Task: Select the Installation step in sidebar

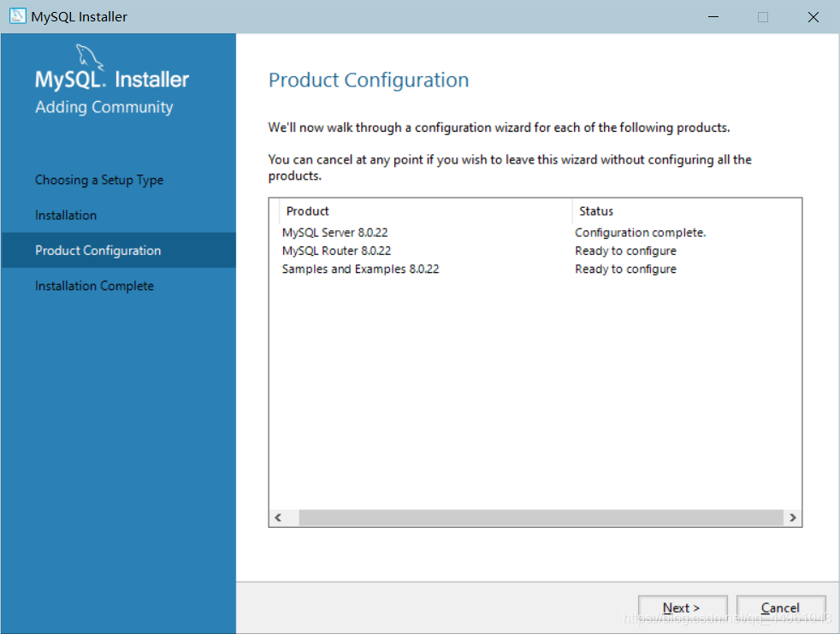Action: click(66, 215)
